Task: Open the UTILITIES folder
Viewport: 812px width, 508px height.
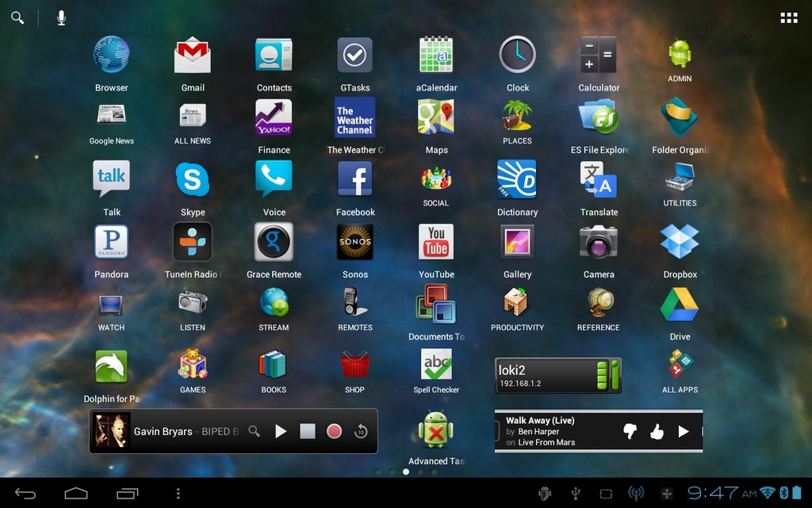Action: (680, 177)
